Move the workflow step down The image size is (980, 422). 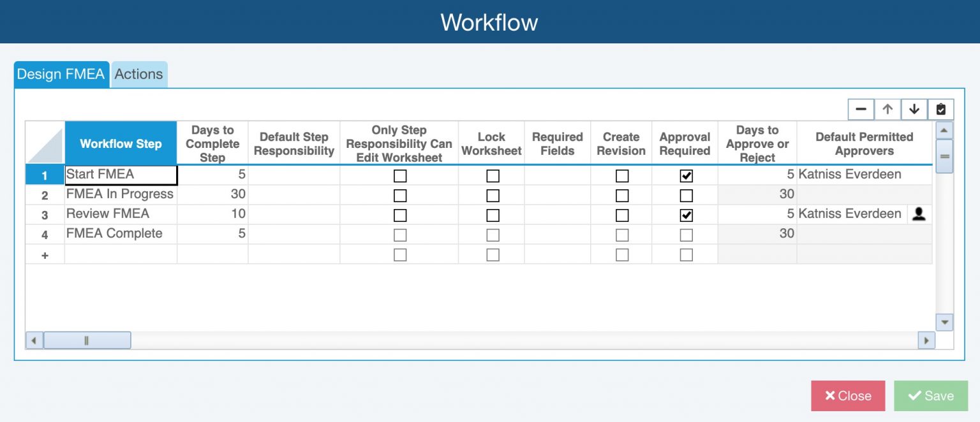(914, 109)
